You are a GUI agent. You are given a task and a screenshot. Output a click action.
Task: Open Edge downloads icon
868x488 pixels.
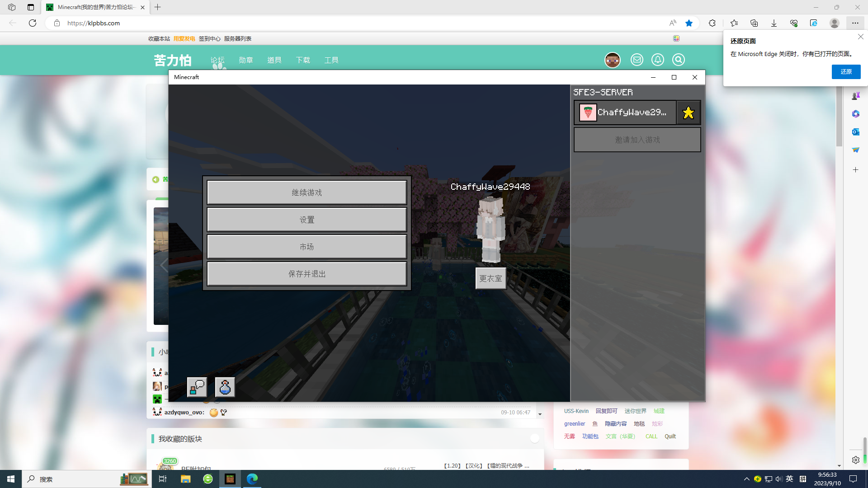(774, 23)
